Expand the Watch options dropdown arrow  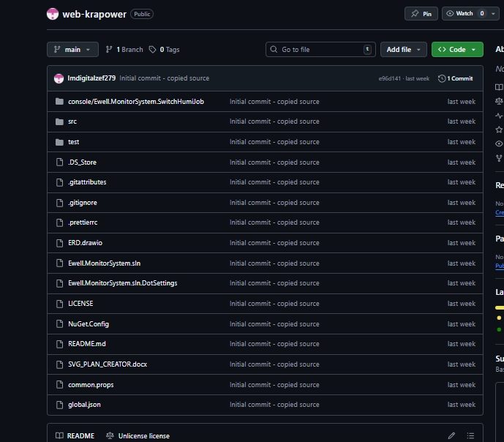point(493,13)
